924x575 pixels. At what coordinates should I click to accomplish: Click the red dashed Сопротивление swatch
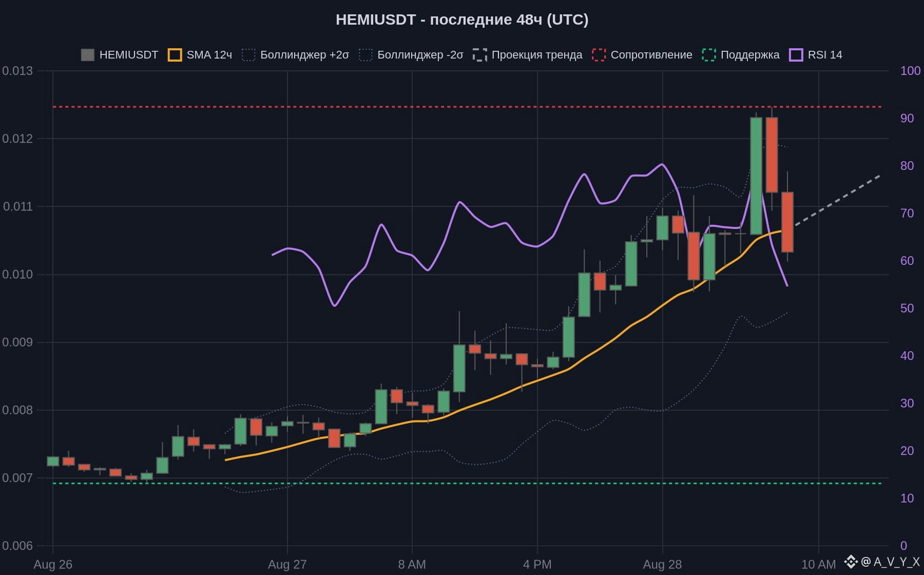click(x=599, y=55)
